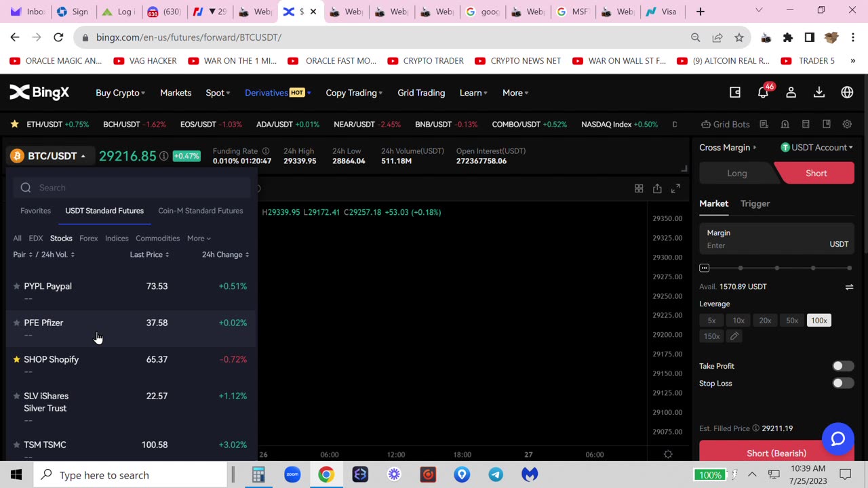The width and height of the screenshot is (868, 488).
Task: Switch to Favorites tab
Action: tap(35, 211)
